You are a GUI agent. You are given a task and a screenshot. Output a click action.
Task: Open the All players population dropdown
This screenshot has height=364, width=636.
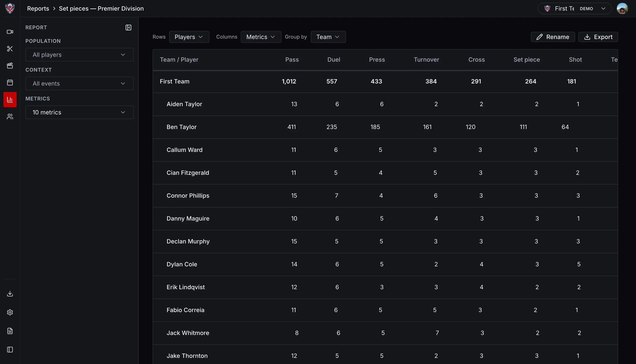tap(79, 55)
